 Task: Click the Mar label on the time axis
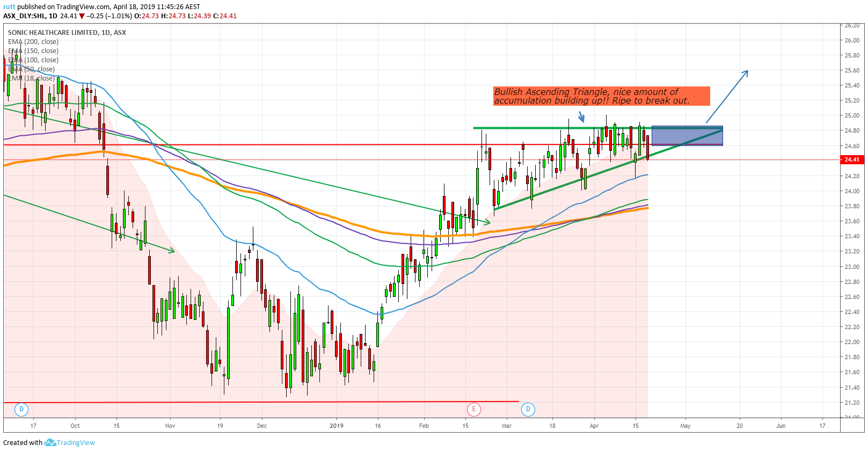click(507, 426)
